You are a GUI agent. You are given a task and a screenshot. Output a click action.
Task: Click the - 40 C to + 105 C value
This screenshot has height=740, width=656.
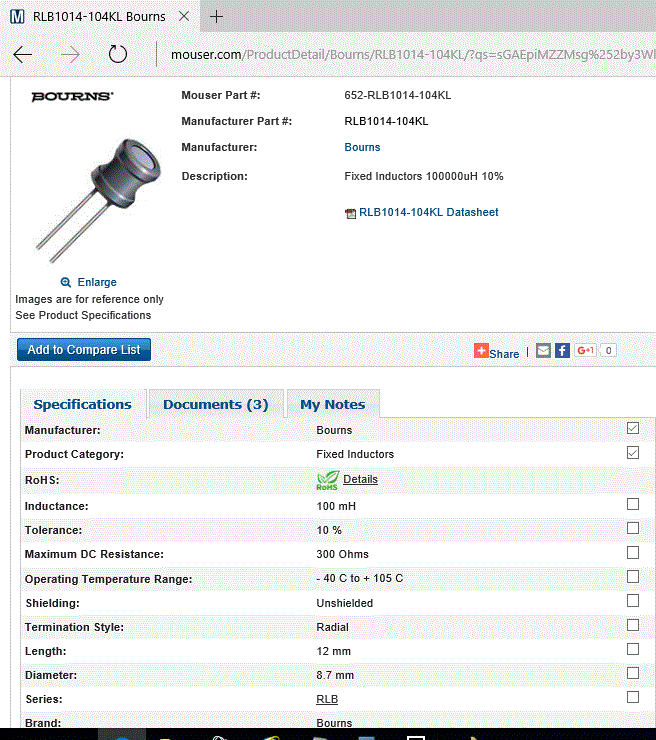click(x=360, y=578)
